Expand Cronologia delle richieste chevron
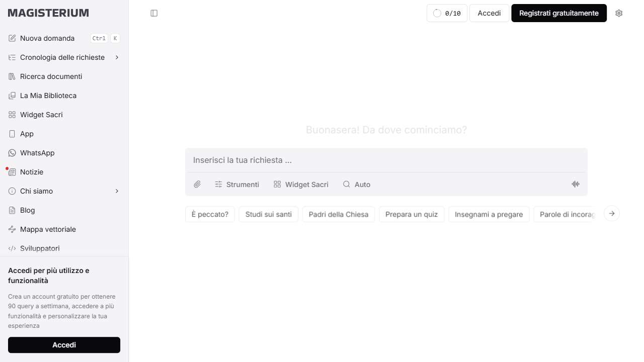 (x=117, y=57)
